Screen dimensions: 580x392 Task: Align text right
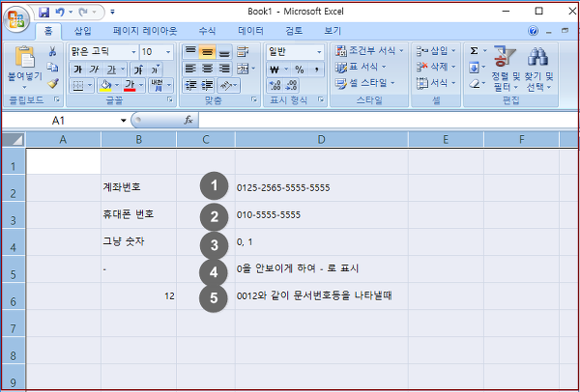(224, 69)
